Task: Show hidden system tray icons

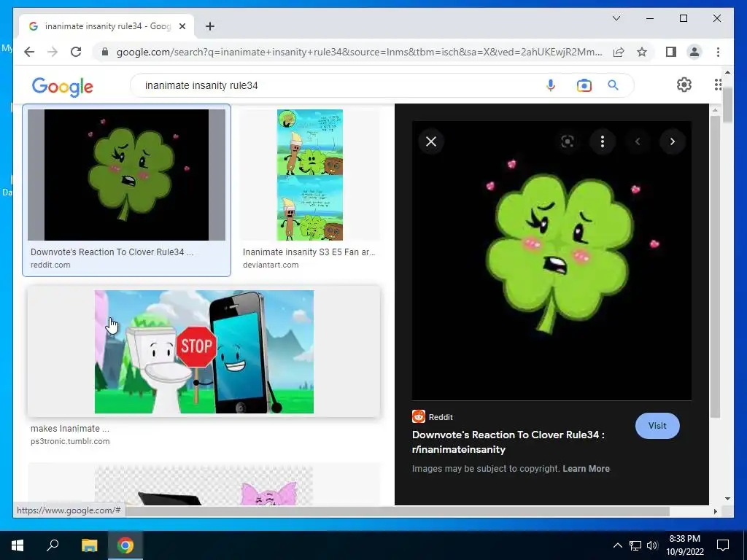Action: coord(617,545)
